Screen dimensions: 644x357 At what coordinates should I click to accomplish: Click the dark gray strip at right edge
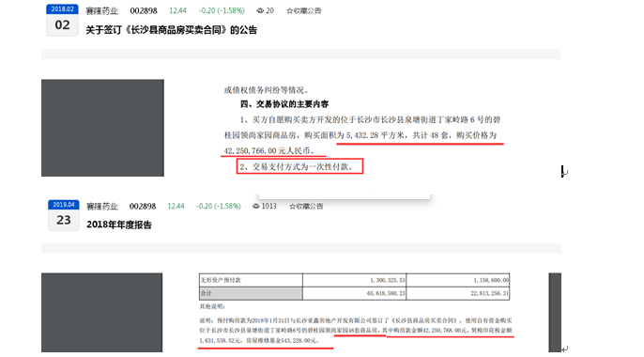click(x=555, y=313)
